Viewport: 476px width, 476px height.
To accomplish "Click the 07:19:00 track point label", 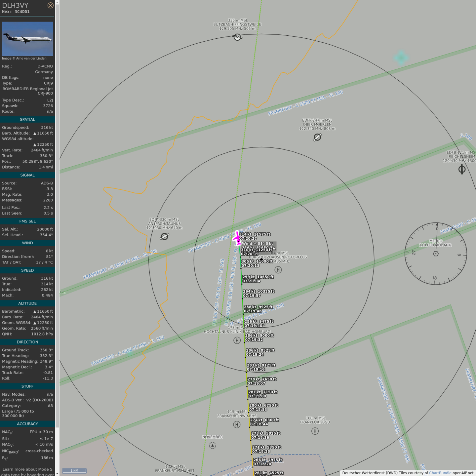I will 257,396.
